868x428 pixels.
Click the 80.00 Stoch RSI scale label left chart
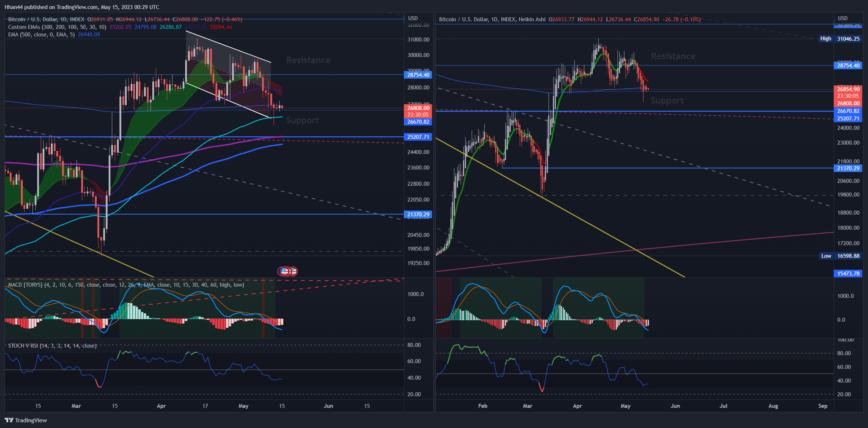point(414,345)
